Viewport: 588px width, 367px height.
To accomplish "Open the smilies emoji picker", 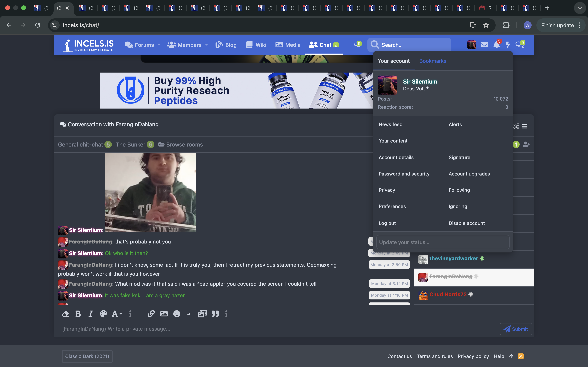I will click(x=177, y=314).
